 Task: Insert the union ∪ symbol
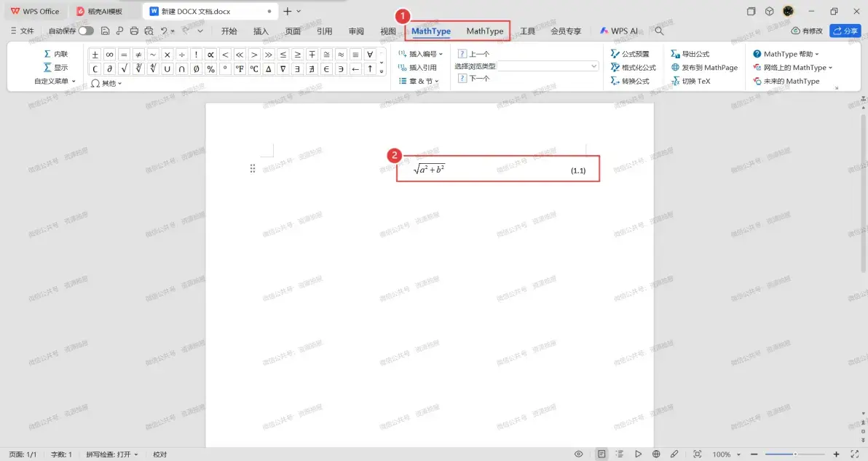(167, 68)
